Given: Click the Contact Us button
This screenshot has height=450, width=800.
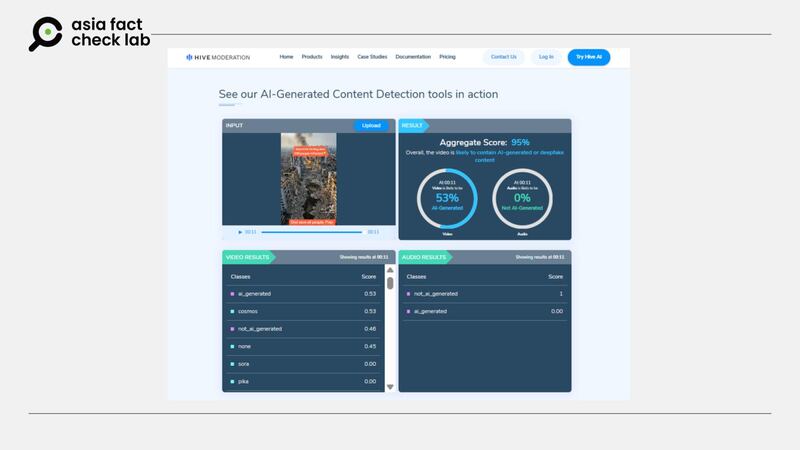Looking at the screenshot, I should [504, 57].
